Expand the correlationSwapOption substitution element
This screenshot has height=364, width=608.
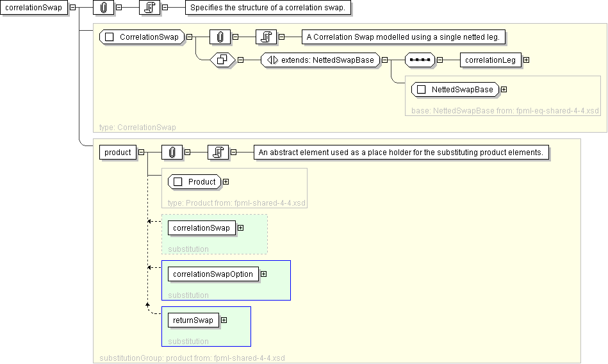(263, 274)
